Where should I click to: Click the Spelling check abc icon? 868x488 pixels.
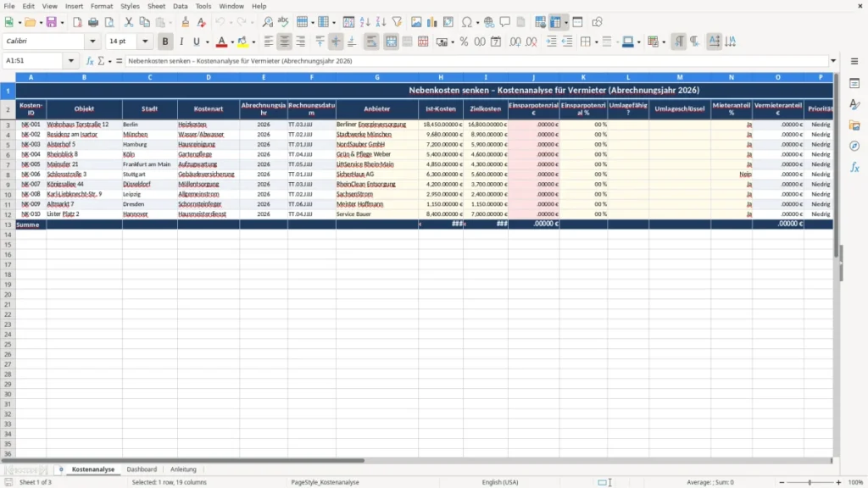click(283, 22)
